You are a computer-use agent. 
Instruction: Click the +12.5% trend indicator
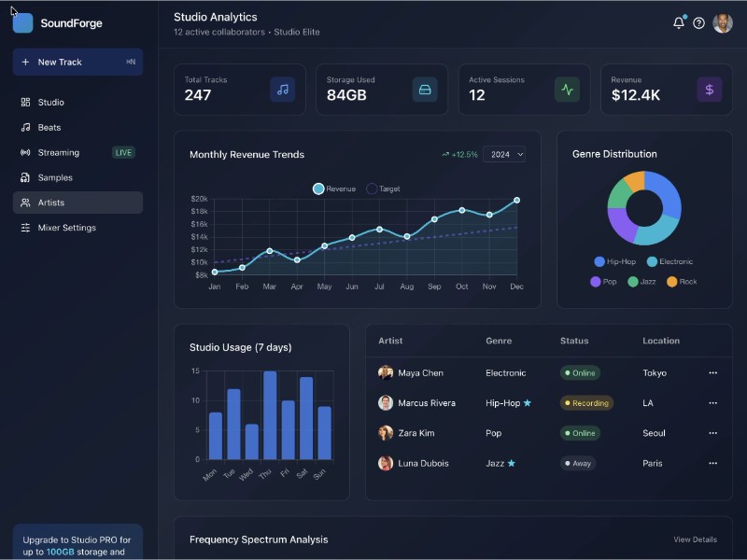pos(459,154)
